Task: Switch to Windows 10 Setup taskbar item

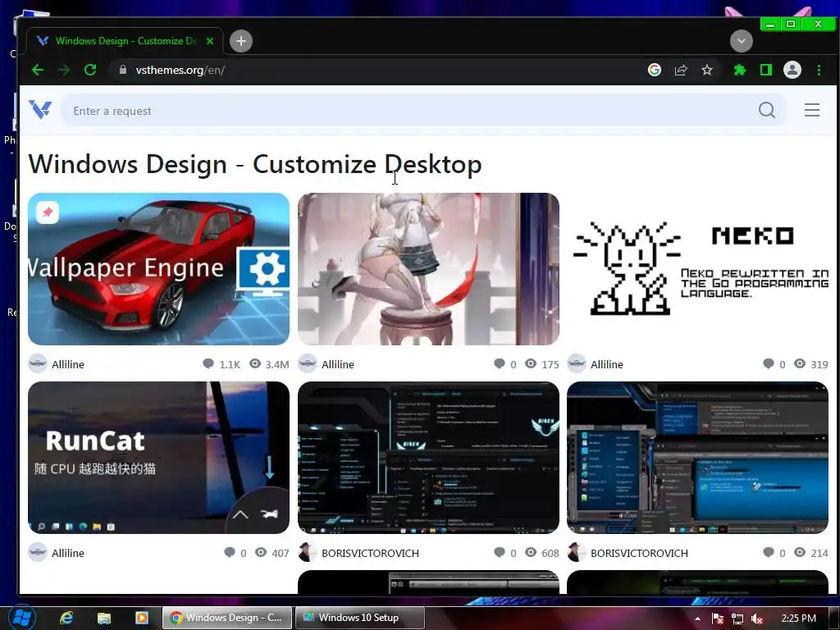Action: tap(360, 618)
